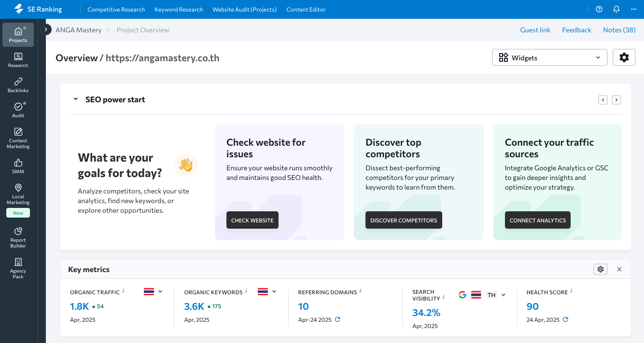Click the 34.2% search visibility value

click(x=426, y=313)
